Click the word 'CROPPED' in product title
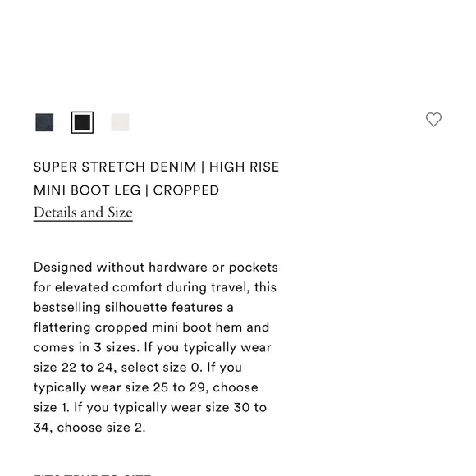This screenshot has height=476, width=476. pos(186,190)
